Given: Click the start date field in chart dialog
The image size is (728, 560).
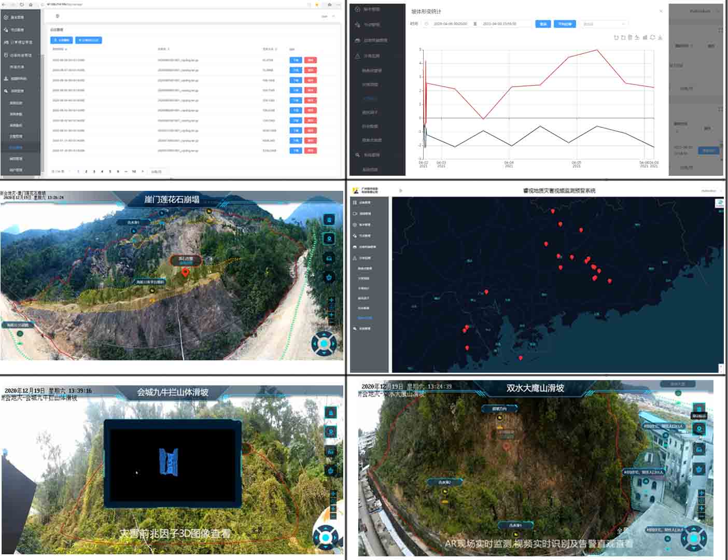Looking at the screenshot, I should pos(450,24).
